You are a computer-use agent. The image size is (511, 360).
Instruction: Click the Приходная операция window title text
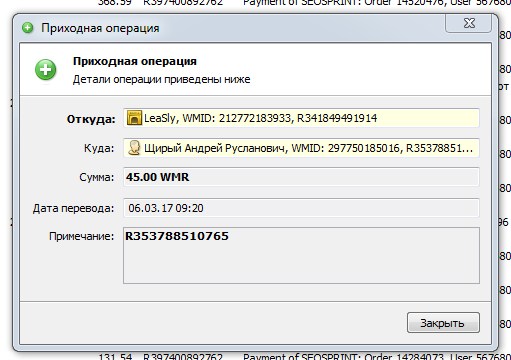(x=100, y=28)
